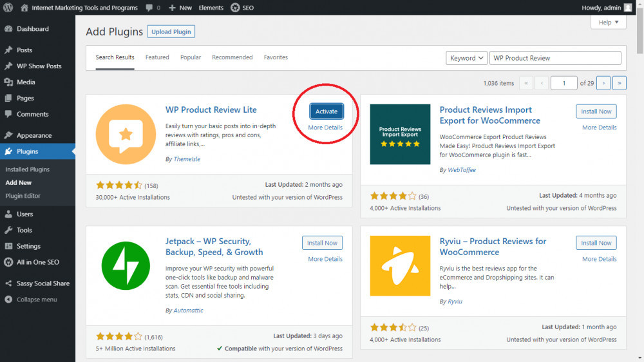Viewport: 644px width, 362px height.
Task: Open More Details for Ryviu plugin
Action: coord(599,259)
